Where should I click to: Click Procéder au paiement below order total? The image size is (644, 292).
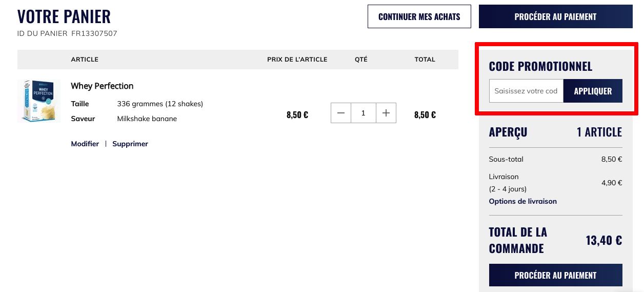click(x=556, y=275)
